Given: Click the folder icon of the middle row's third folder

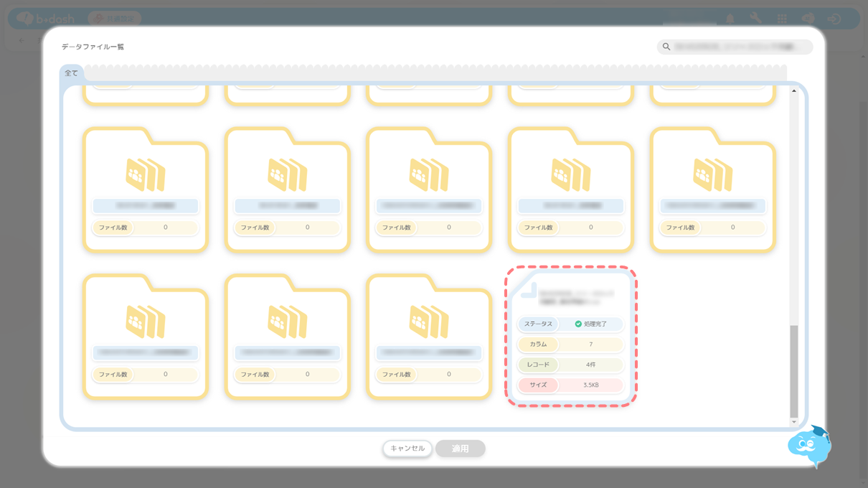Looking at the screenshot, I should [x=429, y=174].
